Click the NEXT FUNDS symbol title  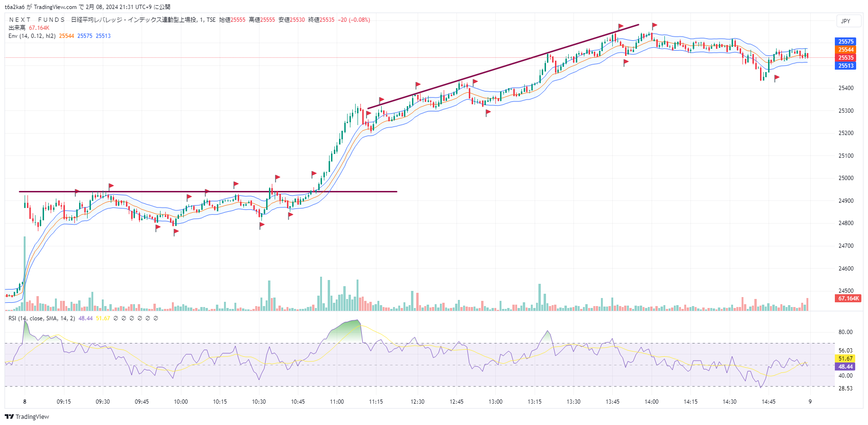point(37,20)
